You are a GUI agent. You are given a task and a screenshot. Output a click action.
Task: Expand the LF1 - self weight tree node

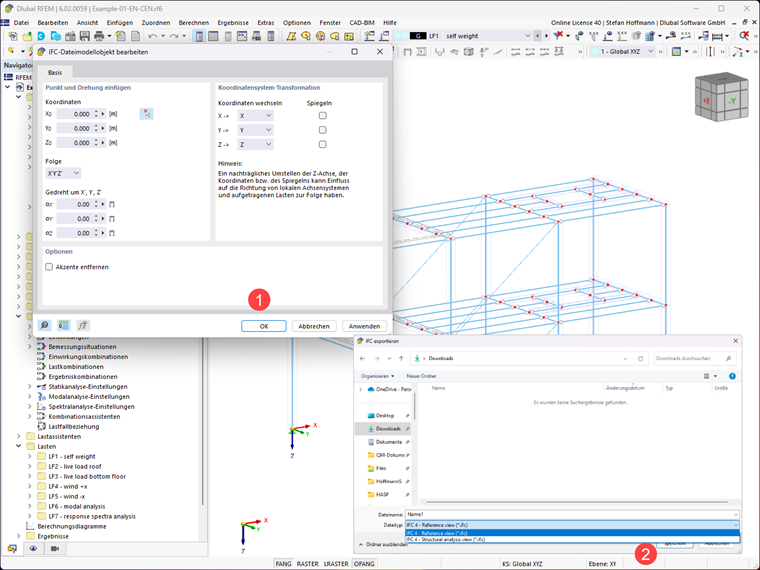pos(30,457)
